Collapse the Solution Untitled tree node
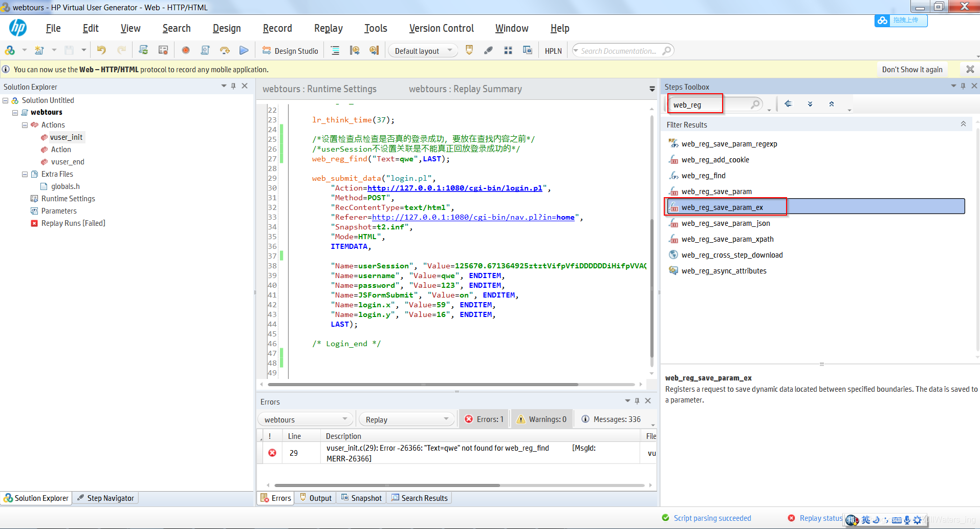Image resolution: width=980 pixels, height=529 pixels. point(6,100)
